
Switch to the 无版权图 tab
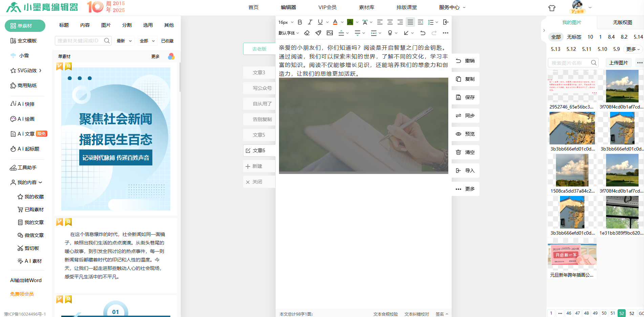tap(622, 22)
